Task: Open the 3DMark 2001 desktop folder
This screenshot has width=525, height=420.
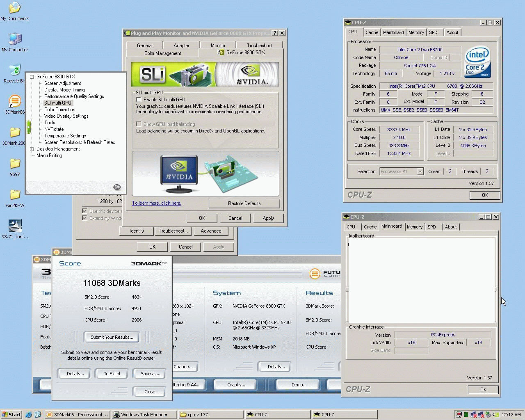Action: click(15, 136)
